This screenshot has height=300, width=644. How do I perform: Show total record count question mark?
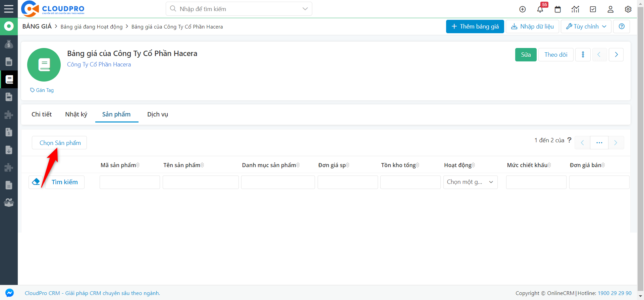pos(569,140)
